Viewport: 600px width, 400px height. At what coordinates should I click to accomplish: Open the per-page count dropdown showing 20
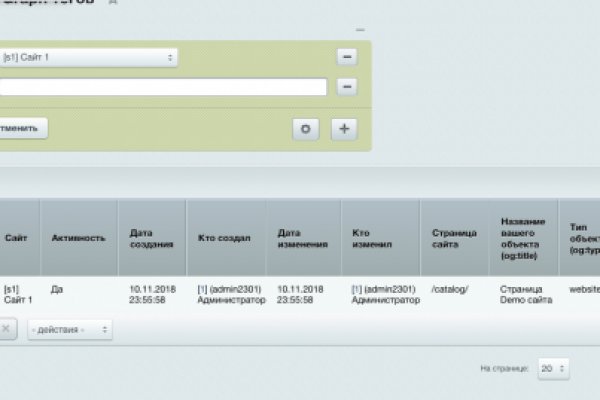[553, 368]
